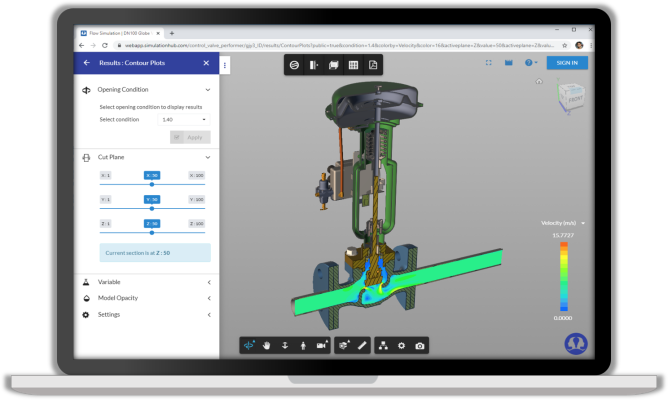This screenshot has height=400, width=668.
Task: Toggle fullscreen view icon
Action: 488,63
